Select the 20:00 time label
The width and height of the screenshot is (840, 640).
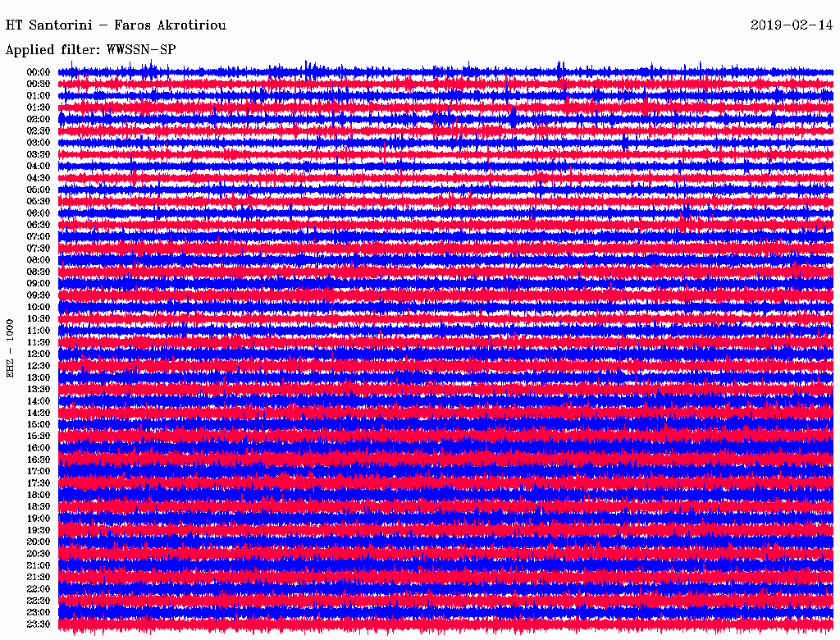click(x=39, y=542)
